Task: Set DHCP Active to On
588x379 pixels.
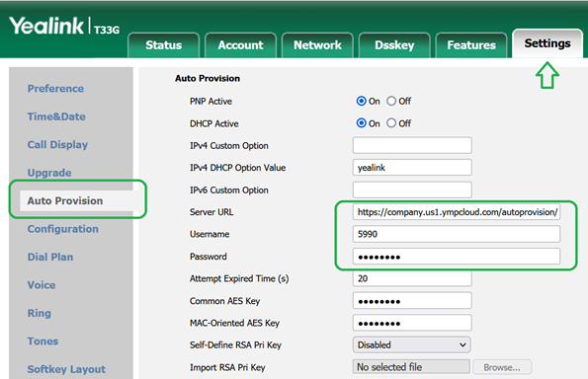Action: click(x=361, y=123)
